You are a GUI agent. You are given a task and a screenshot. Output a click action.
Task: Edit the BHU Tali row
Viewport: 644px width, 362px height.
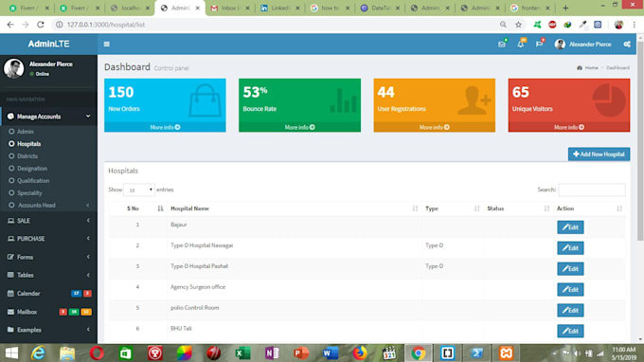pyautogui.click(x=570, y=331)
